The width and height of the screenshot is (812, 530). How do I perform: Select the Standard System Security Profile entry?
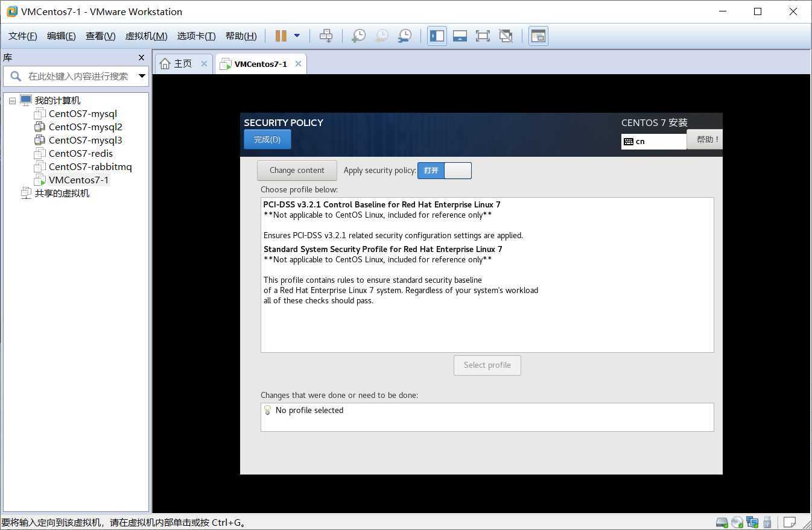pos(487,274)
